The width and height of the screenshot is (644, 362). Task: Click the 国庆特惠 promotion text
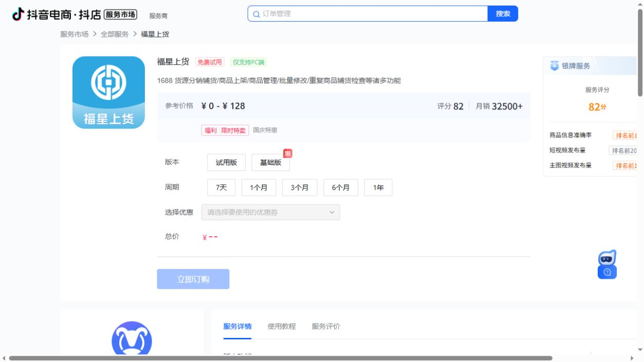tap(265, 130)
